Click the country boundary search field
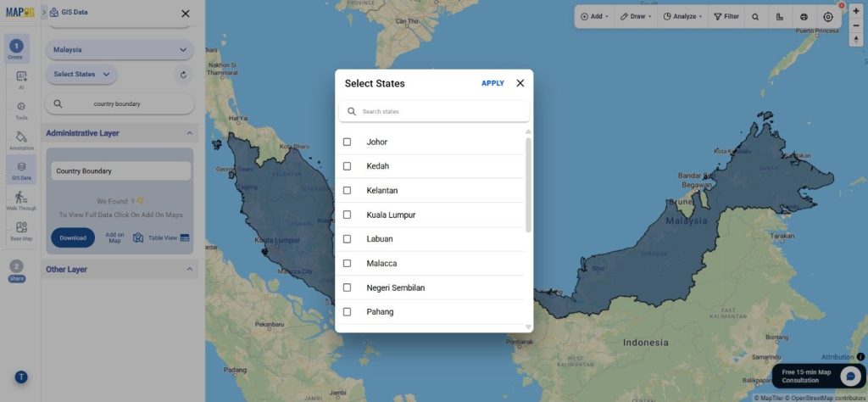This screenshot has height=402, width=868. click(x=120, y=103)
